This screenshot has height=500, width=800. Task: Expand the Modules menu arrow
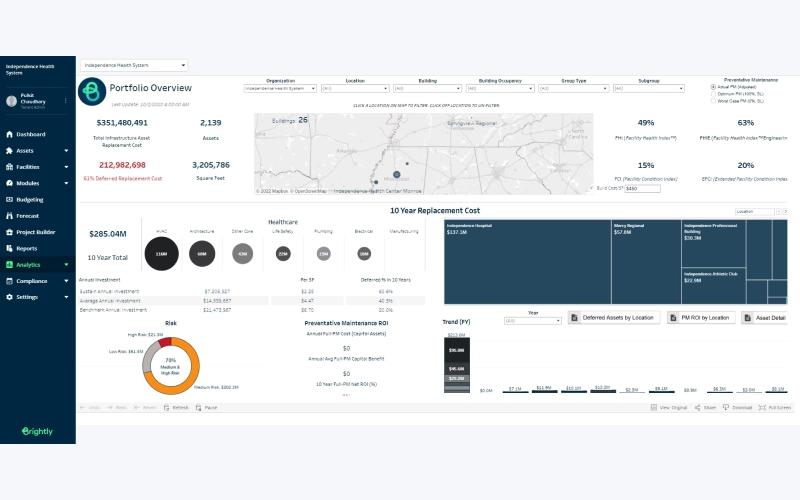click(66, 183)
